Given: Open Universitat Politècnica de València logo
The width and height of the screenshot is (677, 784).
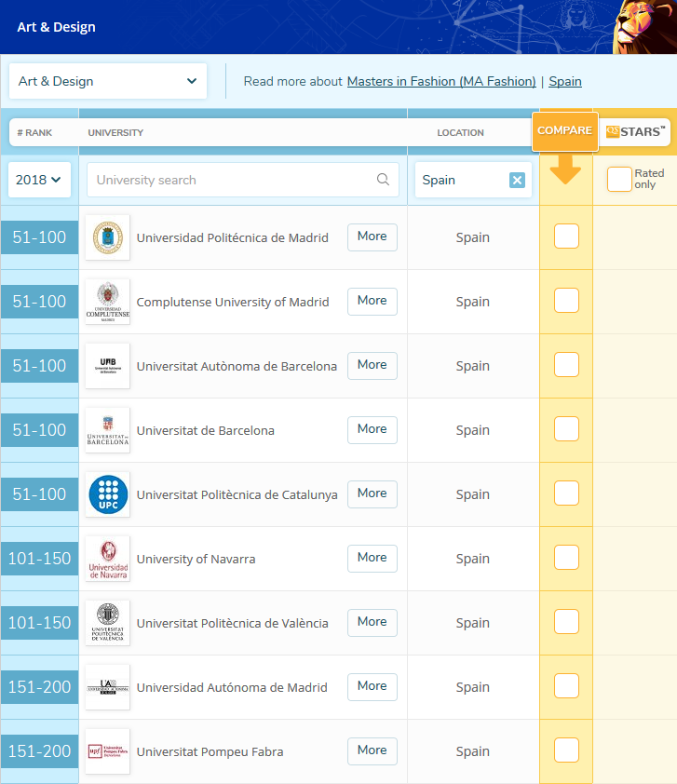Looking at the screenshot, I should coord(107,623).
